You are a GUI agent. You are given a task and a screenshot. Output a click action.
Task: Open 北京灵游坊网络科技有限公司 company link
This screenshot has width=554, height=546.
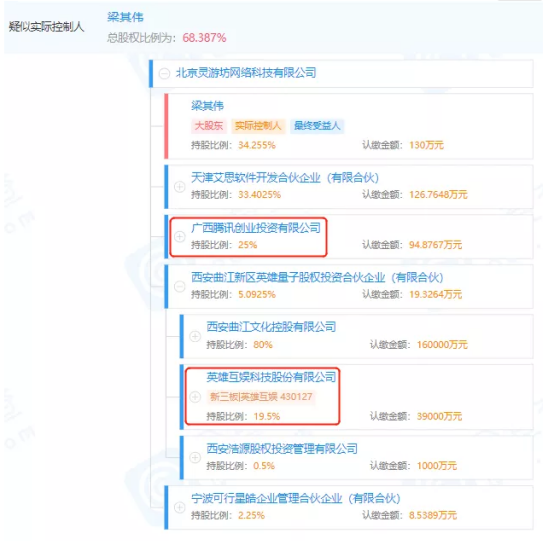pos(246,73)
